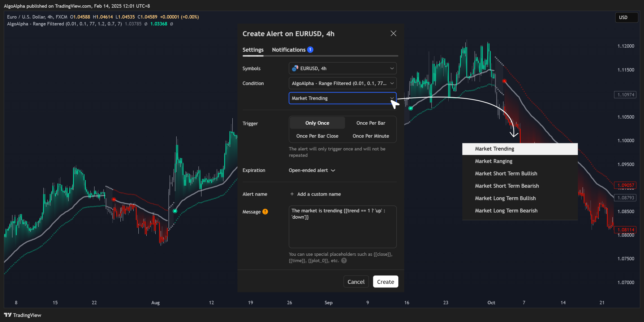
Task: Switch to the Settings tab
Action: pos(253,50)
